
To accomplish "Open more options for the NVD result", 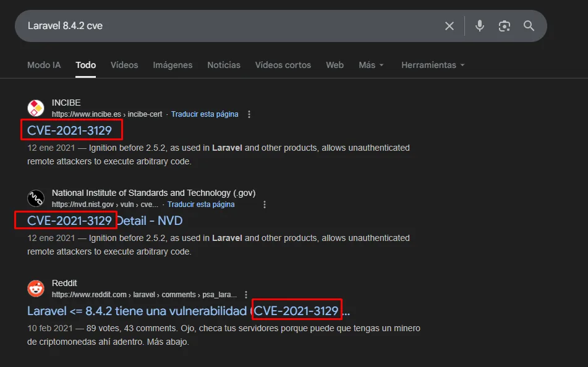I will (x=265, y=205).
